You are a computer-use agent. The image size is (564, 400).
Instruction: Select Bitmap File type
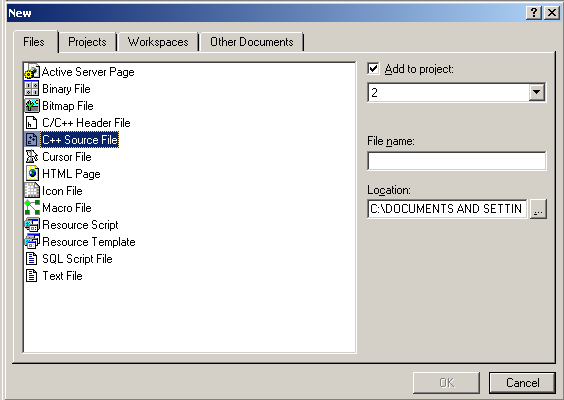coord(68,106)
